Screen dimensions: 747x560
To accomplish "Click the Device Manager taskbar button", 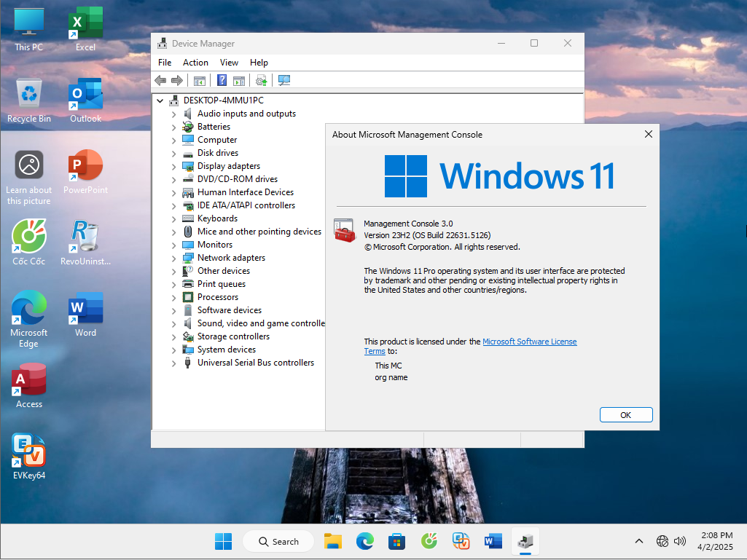I will pyautogui.click(x=525, y=541).
